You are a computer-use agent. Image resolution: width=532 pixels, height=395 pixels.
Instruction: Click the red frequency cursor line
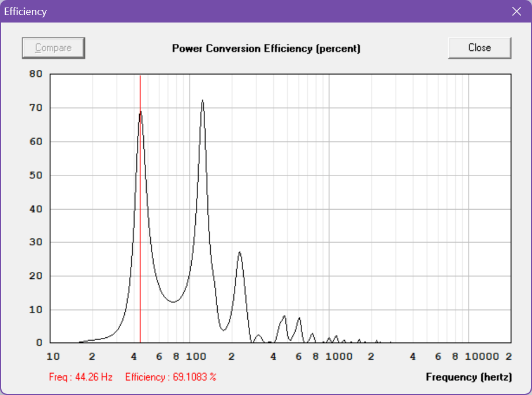pos(140,208)
